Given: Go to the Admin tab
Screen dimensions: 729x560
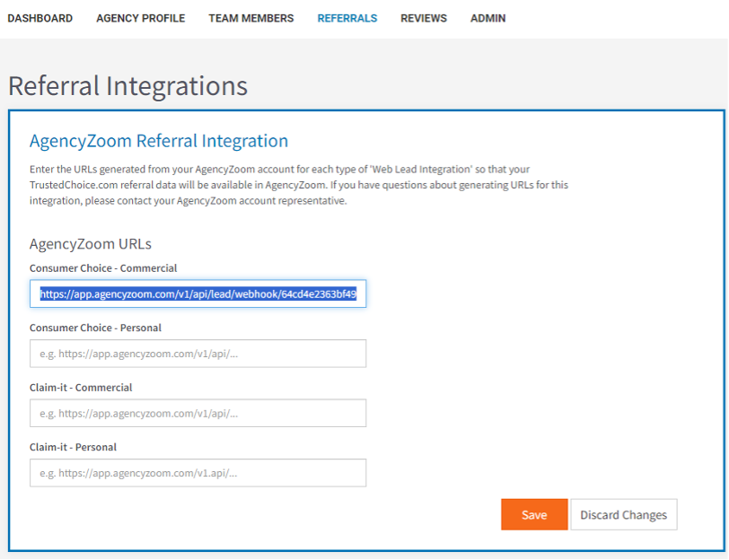Looking at the screenshot, I should 487,18.
